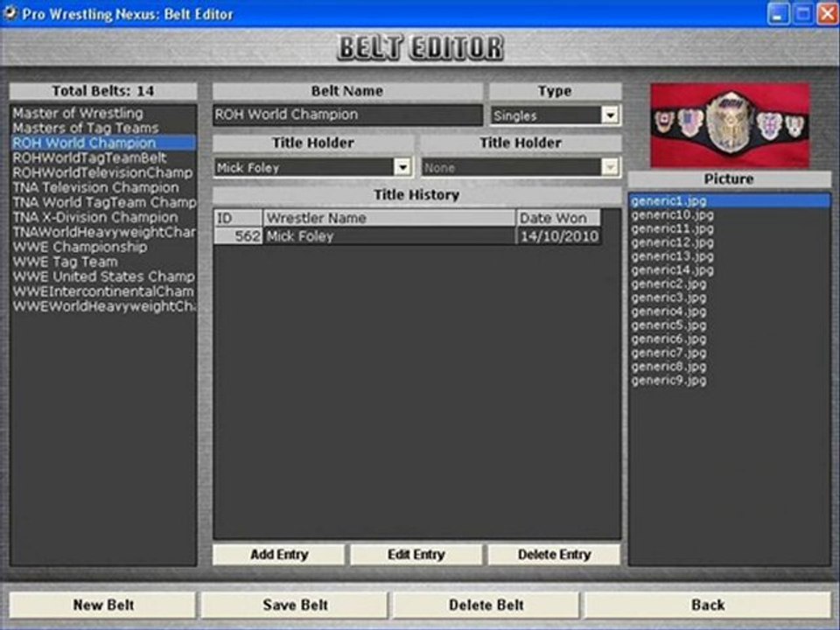The image size is (840, 630).
Task: Select ID cell 562 in title history
Action: click(238, 236)
